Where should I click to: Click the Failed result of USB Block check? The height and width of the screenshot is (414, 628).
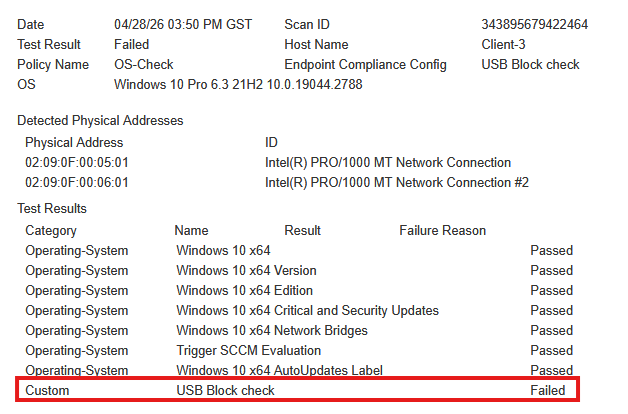547,390
